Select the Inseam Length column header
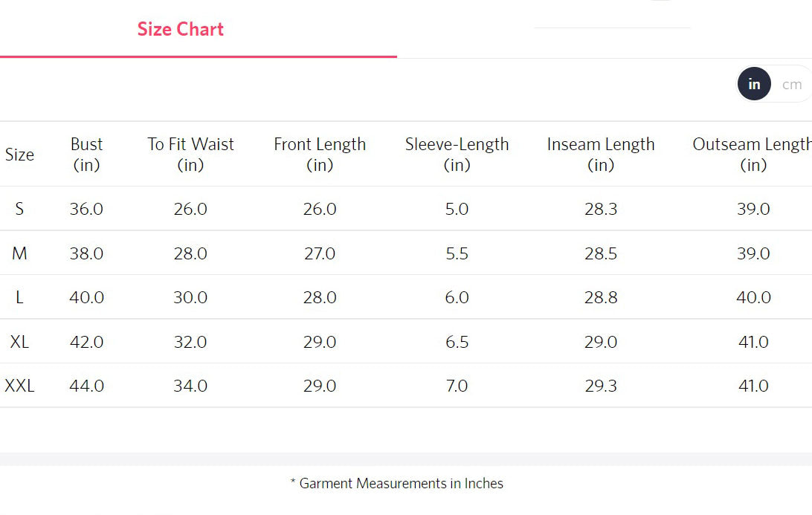 [x=601, y=154]
